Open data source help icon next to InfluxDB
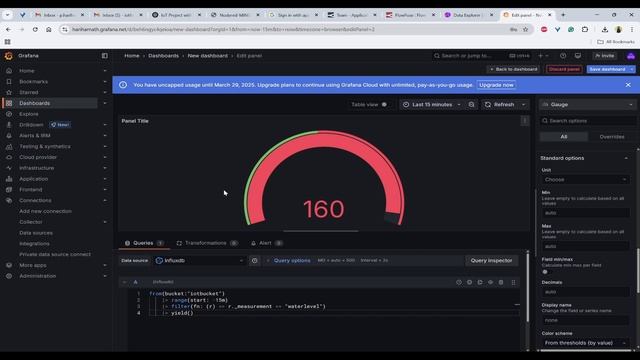 pyautogui.click(x=254, y=260)
